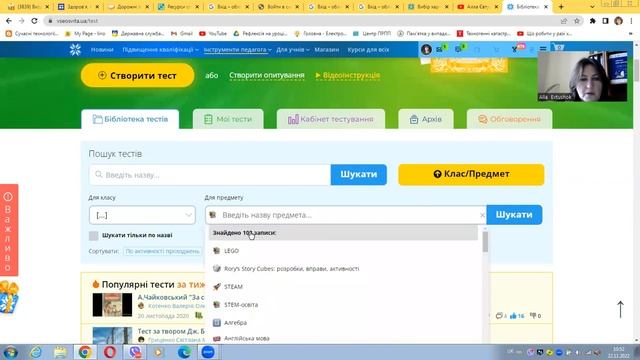Click the browser address bar
Image resolution: width=640 pixels, height=360 pixels.
(x=302, y=21)
